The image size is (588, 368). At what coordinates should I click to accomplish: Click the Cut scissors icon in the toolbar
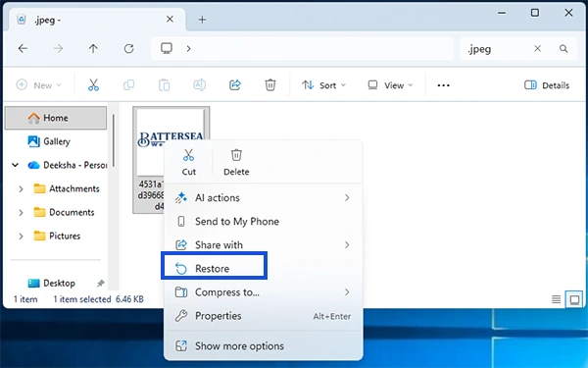(x=93, y=85)
